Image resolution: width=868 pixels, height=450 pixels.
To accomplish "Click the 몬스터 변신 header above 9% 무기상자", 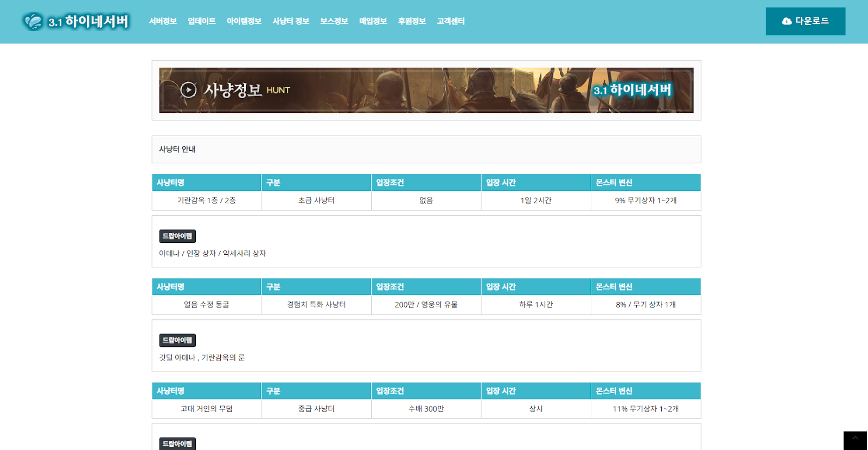I will click(646, 183).
